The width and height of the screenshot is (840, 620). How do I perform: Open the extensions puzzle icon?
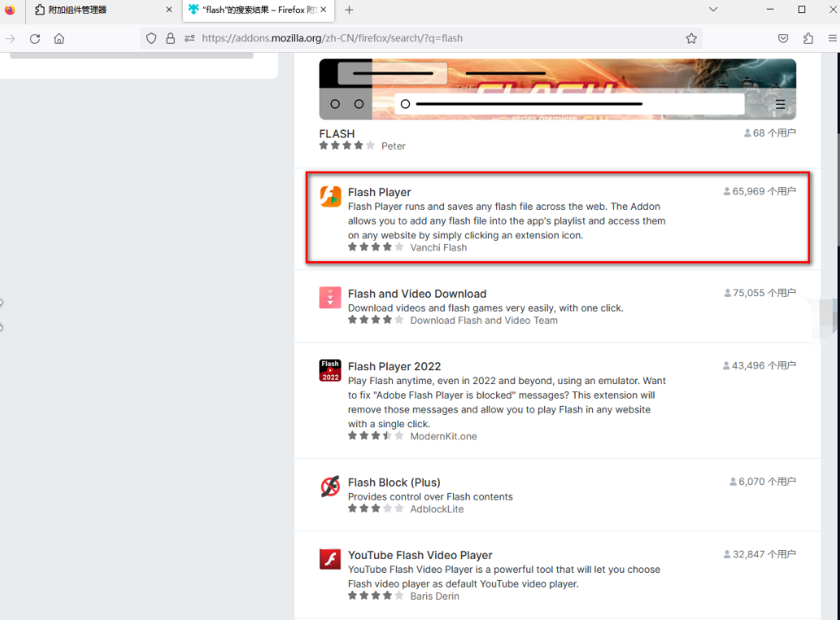coord(808,38)
